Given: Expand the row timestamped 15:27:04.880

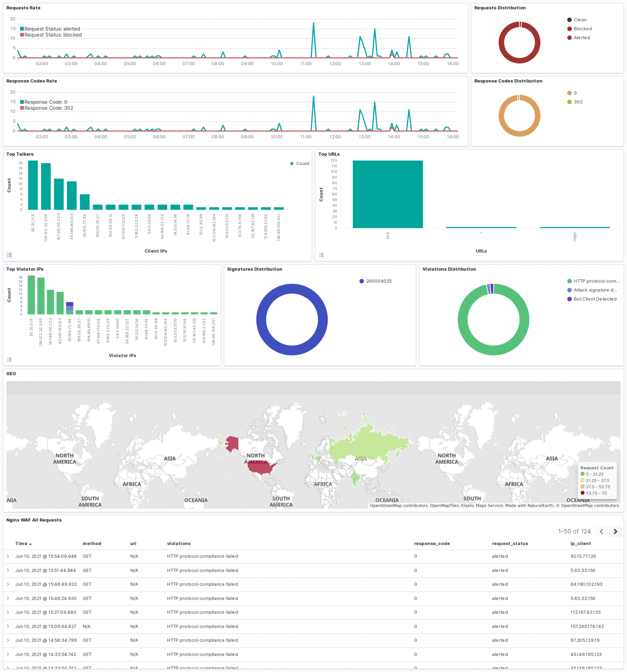Looking at the screenshot, I should pyautogui.click(x=8, y=612).
